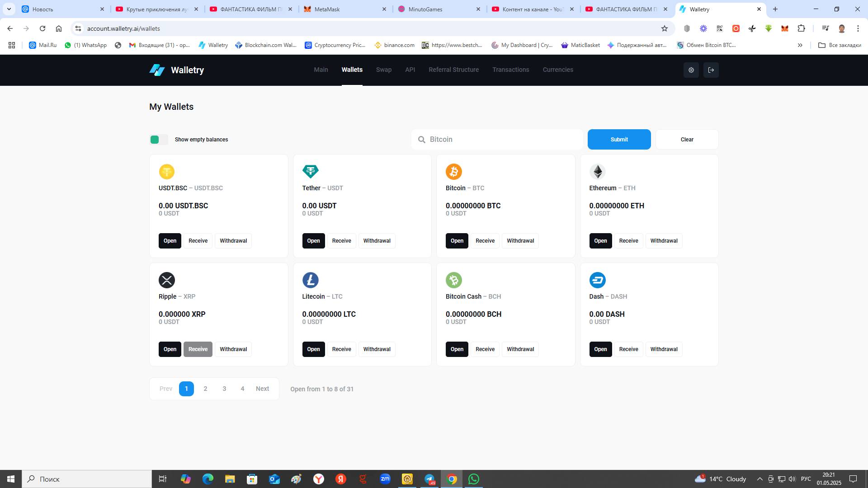Screen dimensions: 868x488
Task: Click the Ethereum coin icon
Action: click(598, 172)
